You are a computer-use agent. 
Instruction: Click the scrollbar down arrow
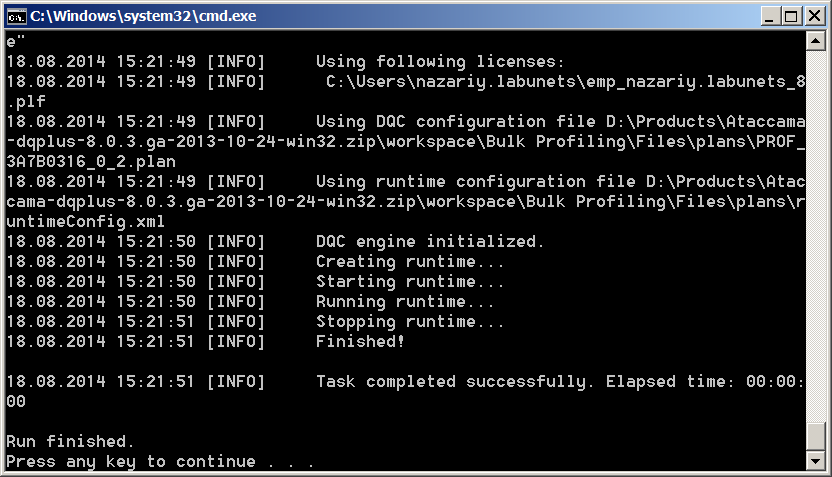pos(816,461)
